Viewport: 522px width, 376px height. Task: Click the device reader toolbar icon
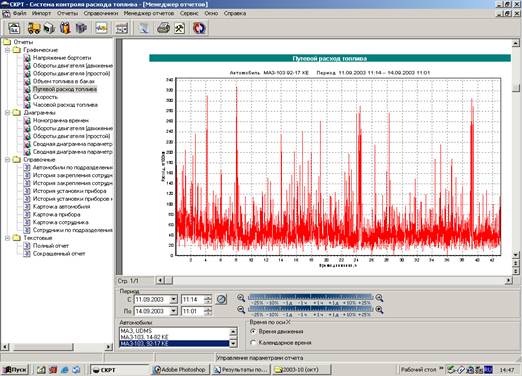click(49, 28)
